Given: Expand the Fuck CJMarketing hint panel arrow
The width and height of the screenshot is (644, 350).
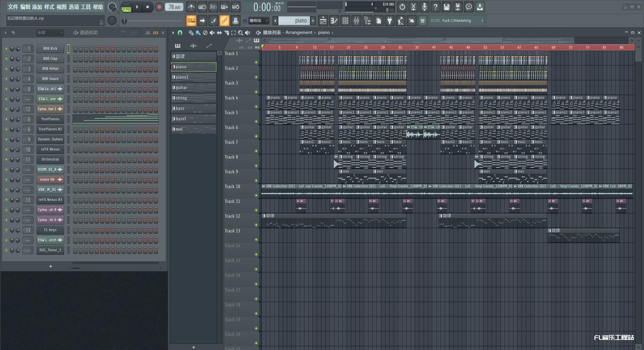Looking at the screenshot, I should (x=482, y=21).
